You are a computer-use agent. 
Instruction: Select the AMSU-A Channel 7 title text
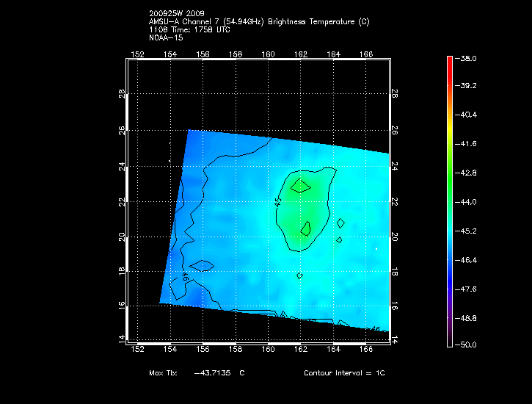pyautogui.click(x=258, y=22)
